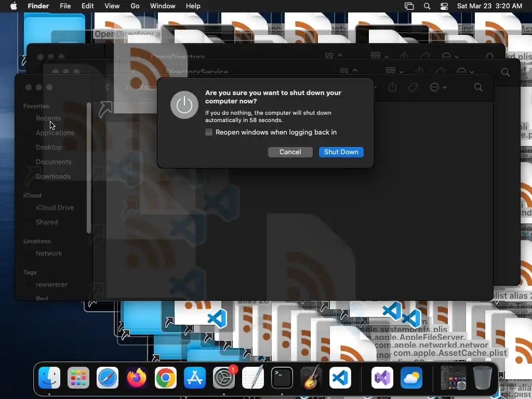
Task: Open the Weather app Dock icon
Action: 411,378
